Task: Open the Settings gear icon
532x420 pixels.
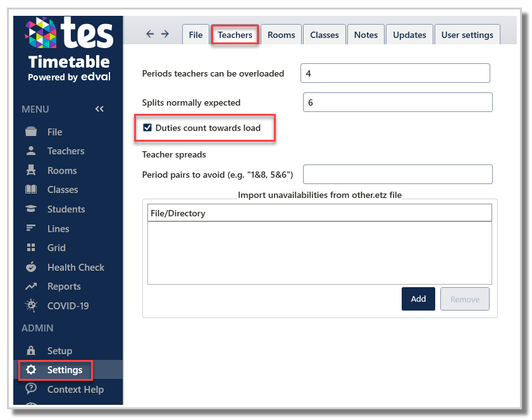Action: (x=31, y=369)
